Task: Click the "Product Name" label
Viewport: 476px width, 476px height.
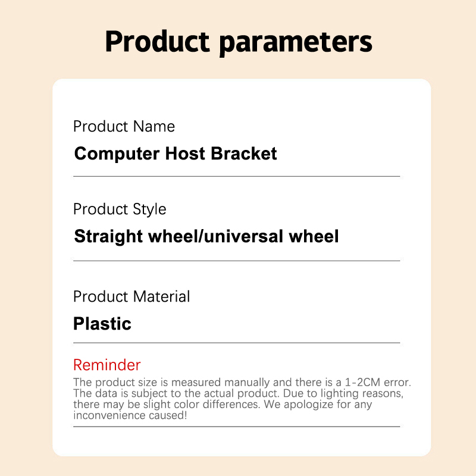Action: point(124,127)
